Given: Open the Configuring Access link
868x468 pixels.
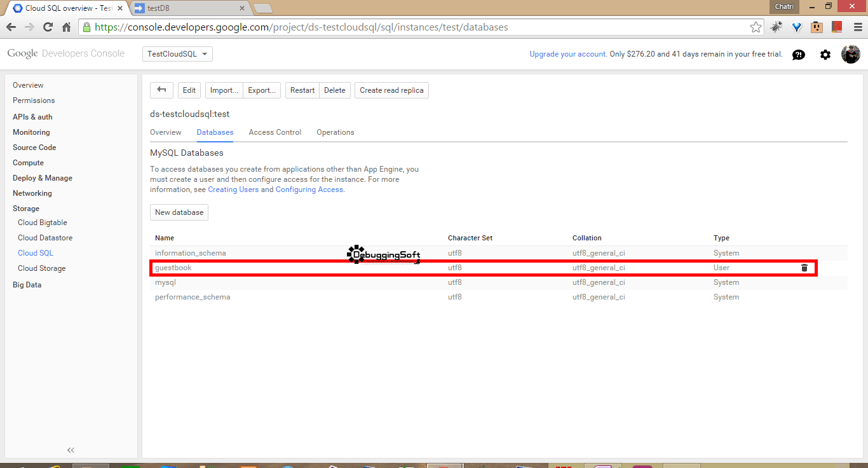Looking at the screenshot, I should (x=309, y=189).
